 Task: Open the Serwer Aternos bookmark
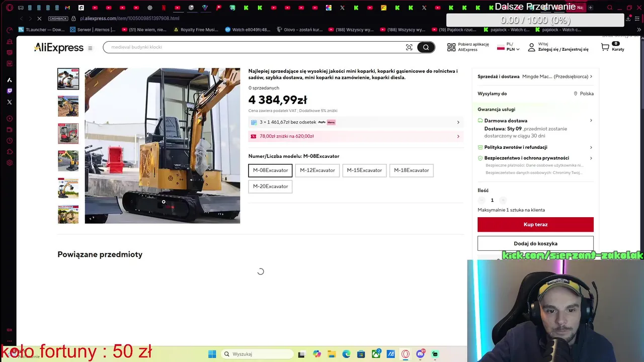93,30
